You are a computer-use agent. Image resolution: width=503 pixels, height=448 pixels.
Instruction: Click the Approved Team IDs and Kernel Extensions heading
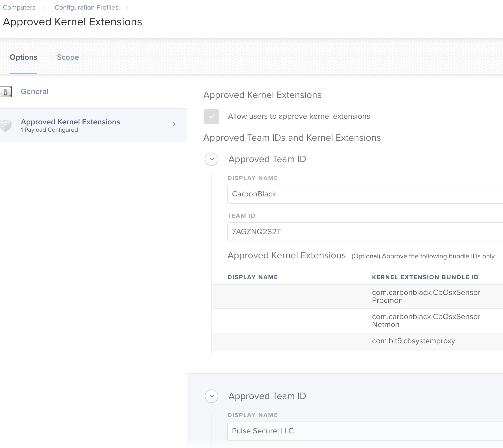point(292,138)
